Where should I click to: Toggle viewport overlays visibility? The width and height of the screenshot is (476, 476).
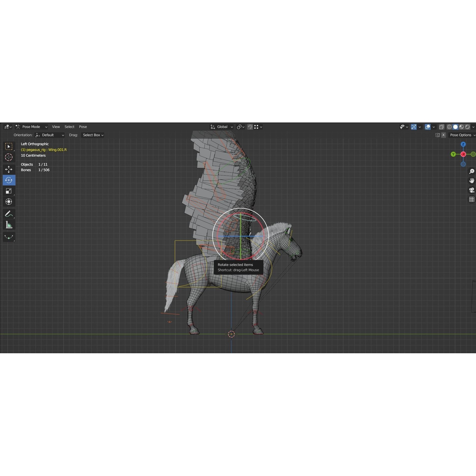[427, 127]
